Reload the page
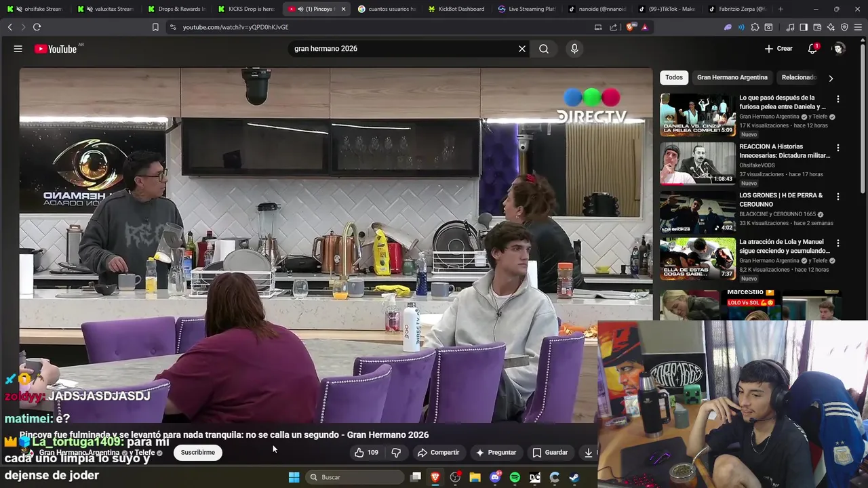 click(x=37, y=27)
